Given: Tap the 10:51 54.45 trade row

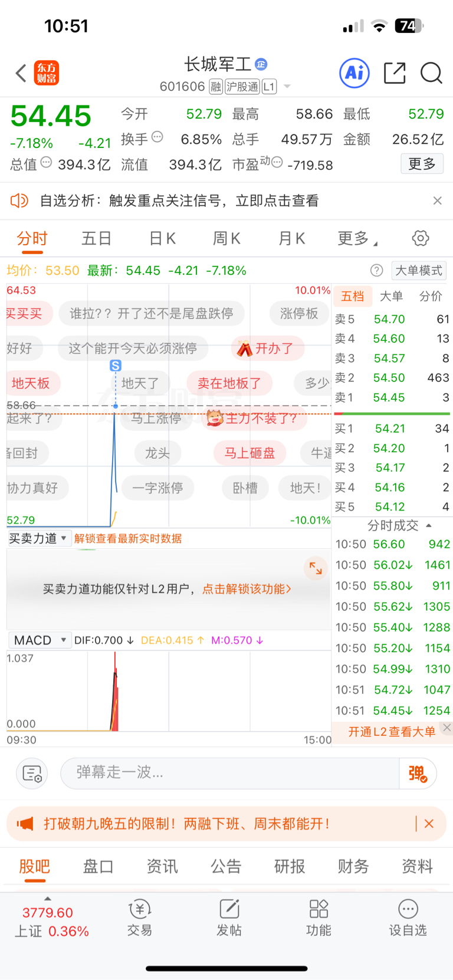Looking at the screenshot, I should (392, 711).
